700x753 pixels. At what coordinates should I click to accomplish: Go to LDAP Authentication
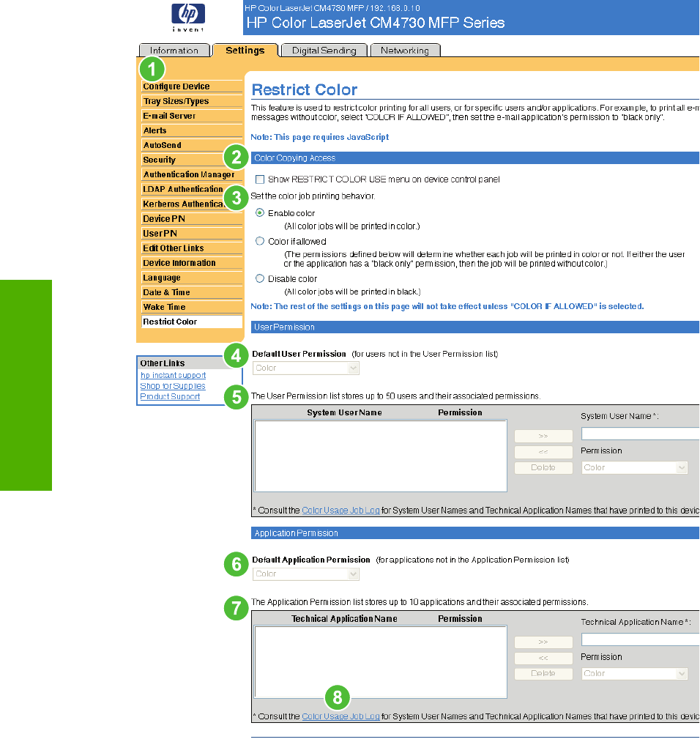tap(192, 189)
